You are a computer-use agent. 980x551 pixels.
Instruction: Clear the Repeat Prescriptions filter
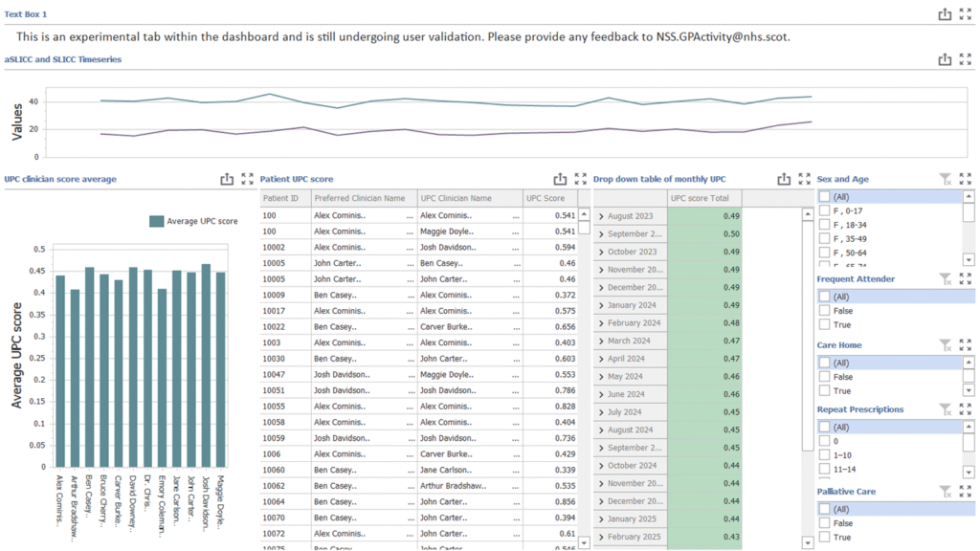click(945, 409)
